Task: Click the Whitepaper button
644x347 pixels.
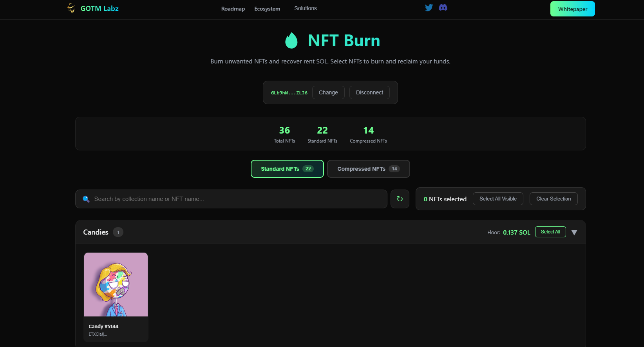Action: click(572, 9)
